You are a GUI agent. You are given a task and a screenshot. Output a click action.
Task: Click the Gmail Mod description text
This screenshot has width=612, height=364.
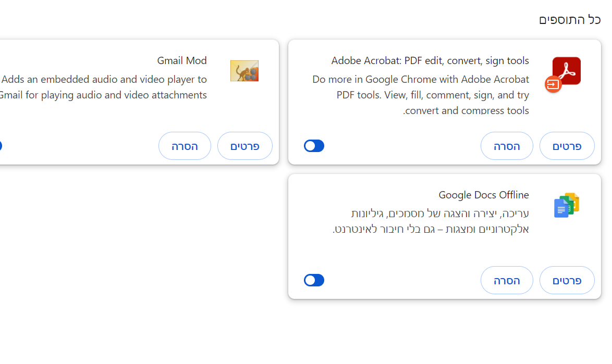tap(104, 87)
